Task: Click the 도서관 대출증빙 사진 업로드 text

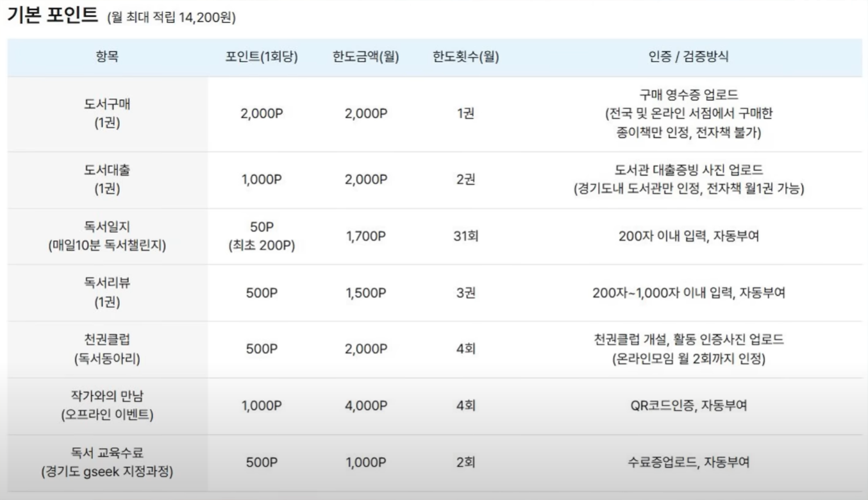Action: click(689, 171)
